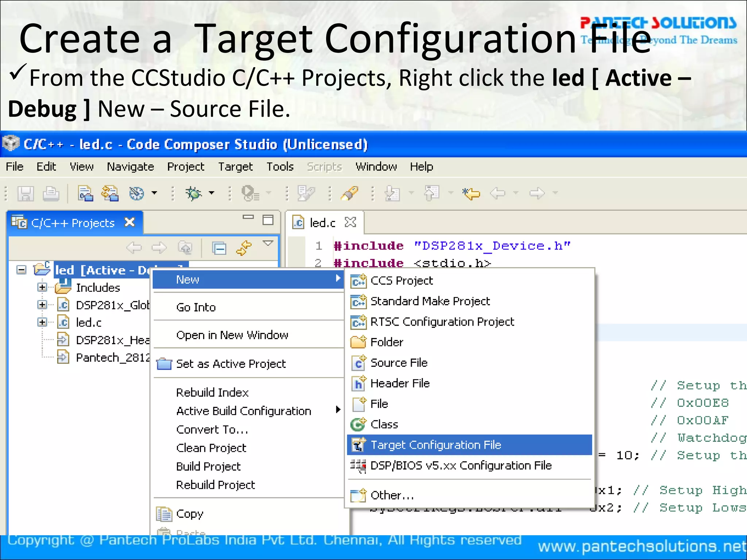
Task: Maximize the C/C++ Projects panel
Action: click(x=268, y=220)
